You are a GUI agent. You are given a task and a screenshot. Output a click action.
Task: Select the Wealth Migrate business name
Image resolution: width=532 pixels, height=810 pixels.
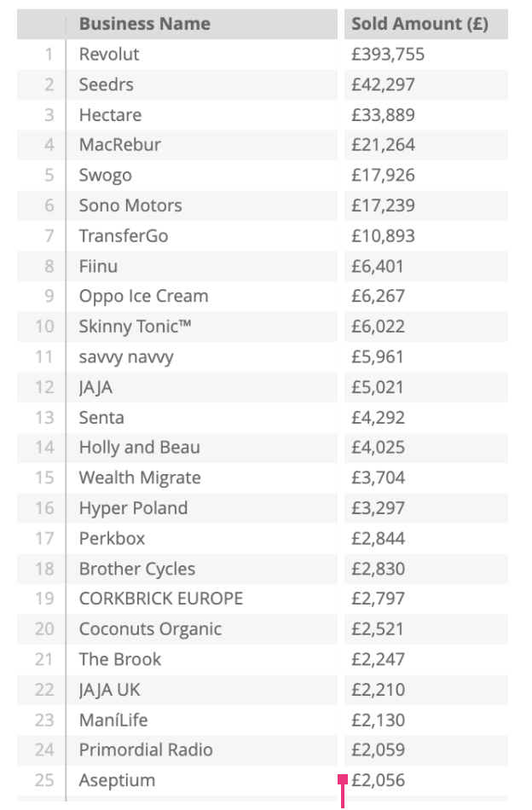pos(140,477)
